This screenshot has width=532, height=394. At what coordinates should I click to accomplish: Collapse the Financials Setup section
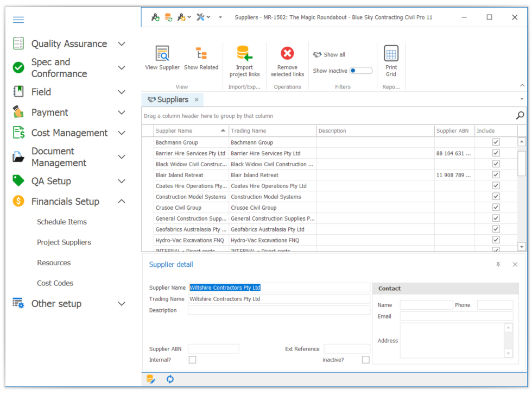122,202
